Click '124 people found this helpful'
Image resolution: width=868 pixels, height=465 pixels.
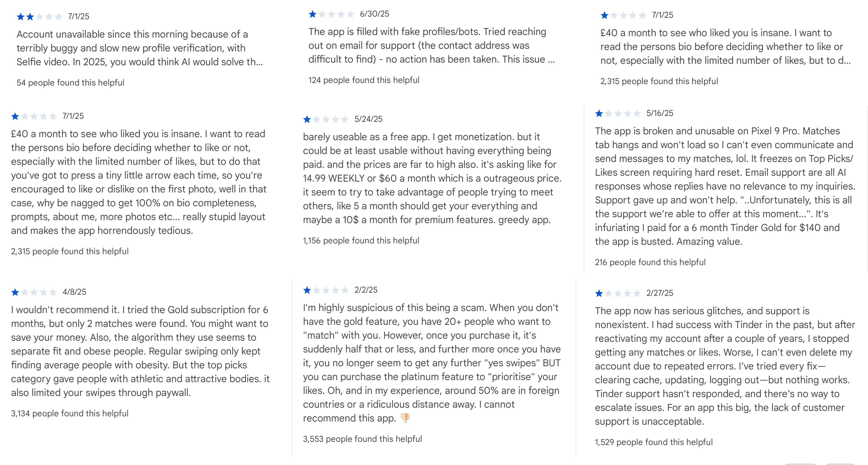(x=364, y=80)
